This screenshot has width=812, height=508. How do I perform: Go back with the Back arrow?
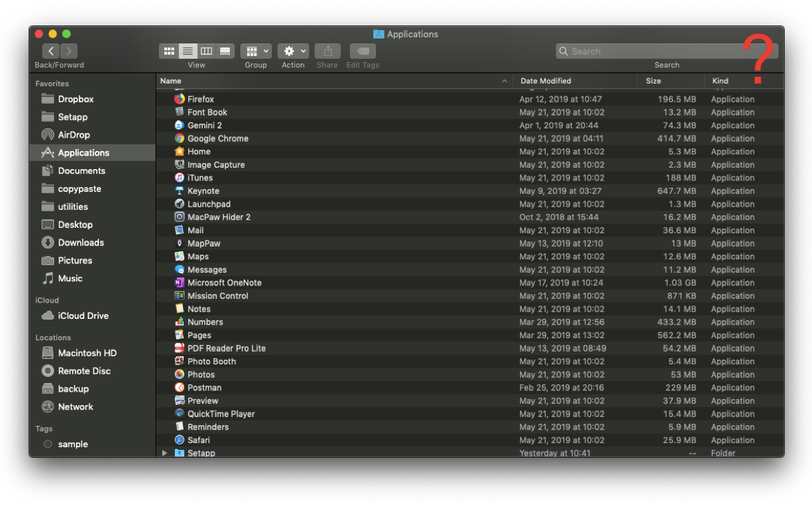click(51, 51)
